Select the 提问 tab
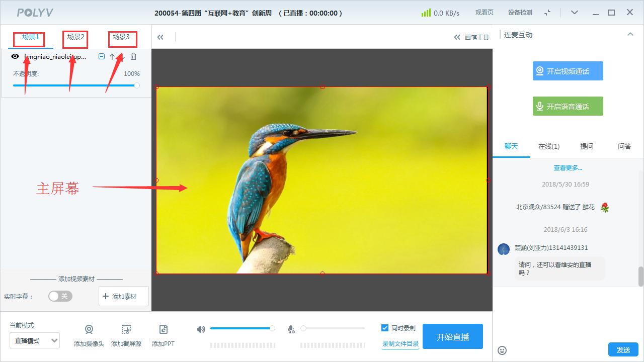This screenshot has height=362, width=644. tap(587, 146)
